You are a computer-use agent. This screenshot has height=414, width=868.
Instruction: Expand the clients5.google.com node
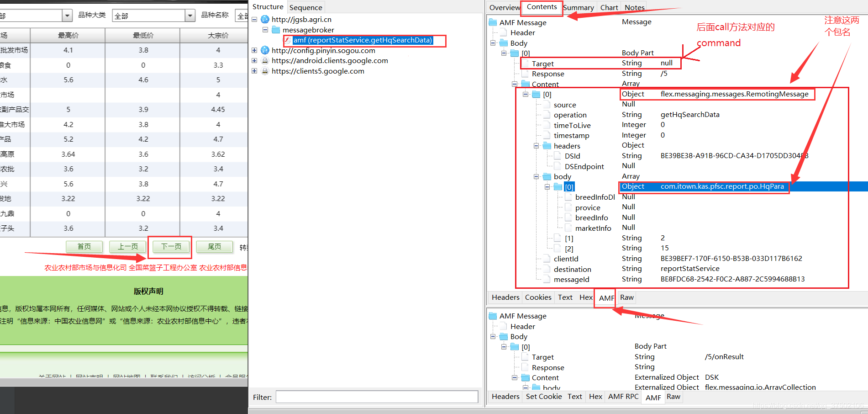point(254,71)
